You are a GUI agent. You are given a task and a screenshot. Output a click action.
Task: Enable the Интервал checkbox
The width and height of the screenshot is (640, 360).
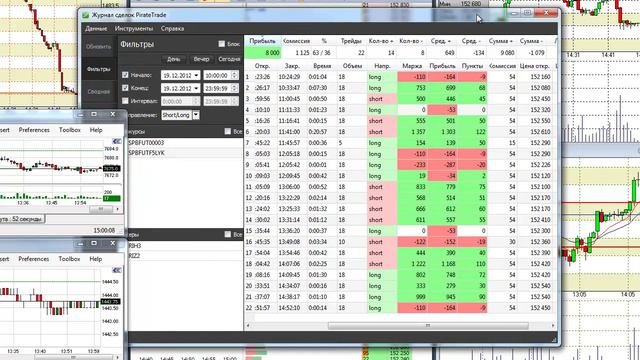(125, 100)
